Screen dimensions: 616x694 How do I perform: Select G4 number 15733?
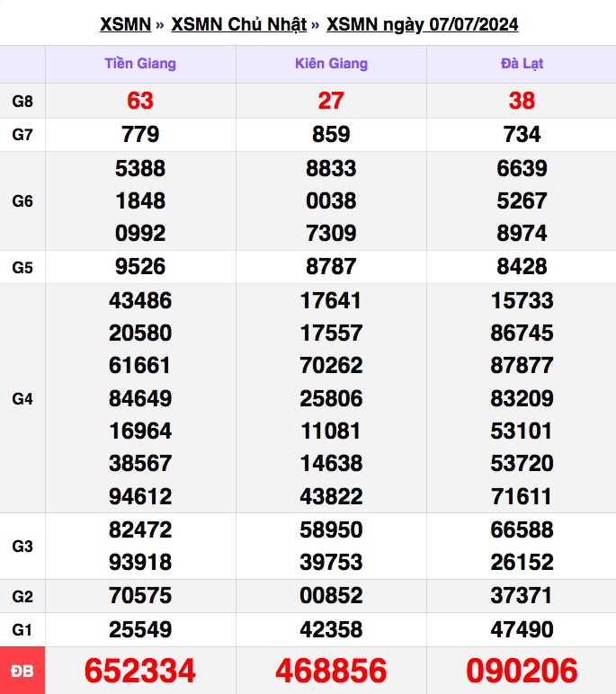(522, 300)
